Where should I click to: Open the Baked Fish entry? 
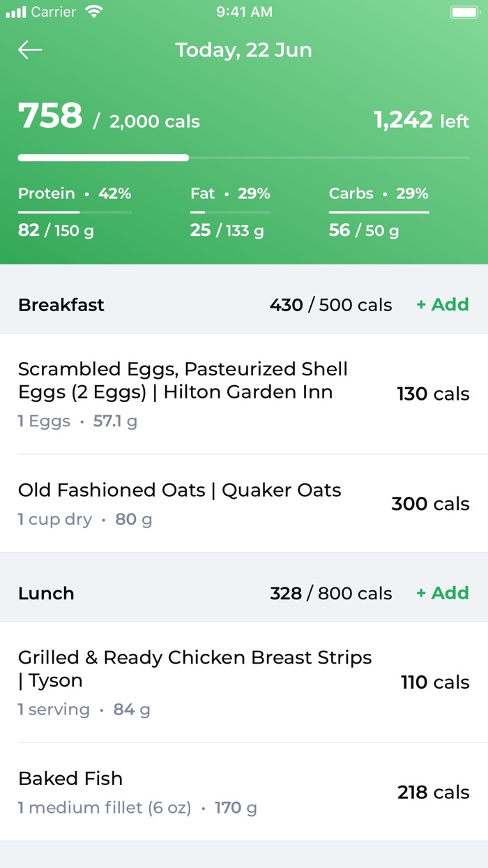click(x=244, y=792)
